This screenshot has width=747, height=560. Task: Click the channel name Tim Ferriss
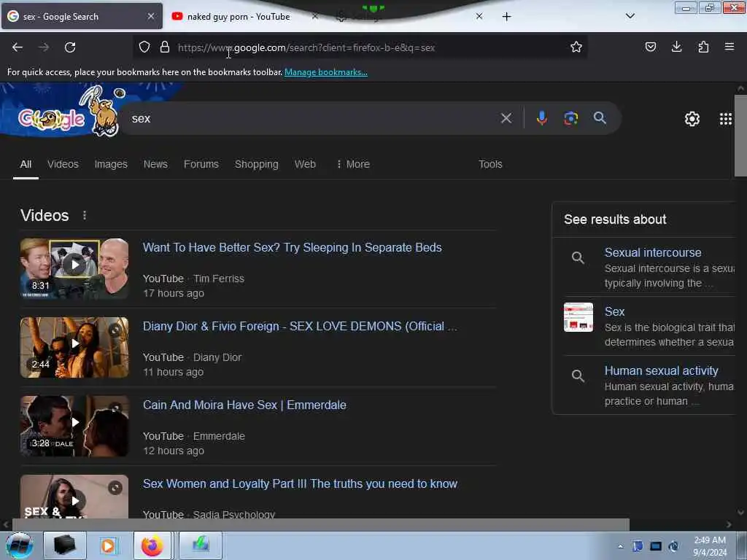(219, 279)
